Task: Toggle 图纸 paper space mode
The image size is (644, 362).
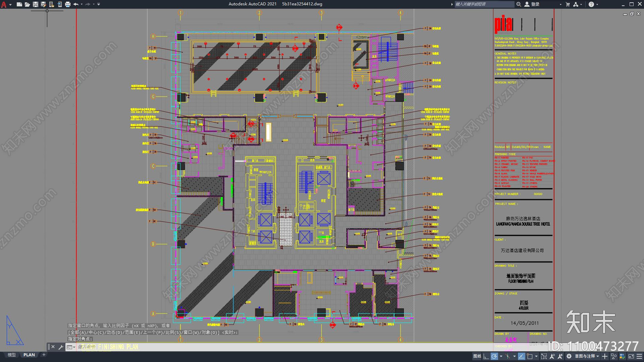Action: pos(477,356)
